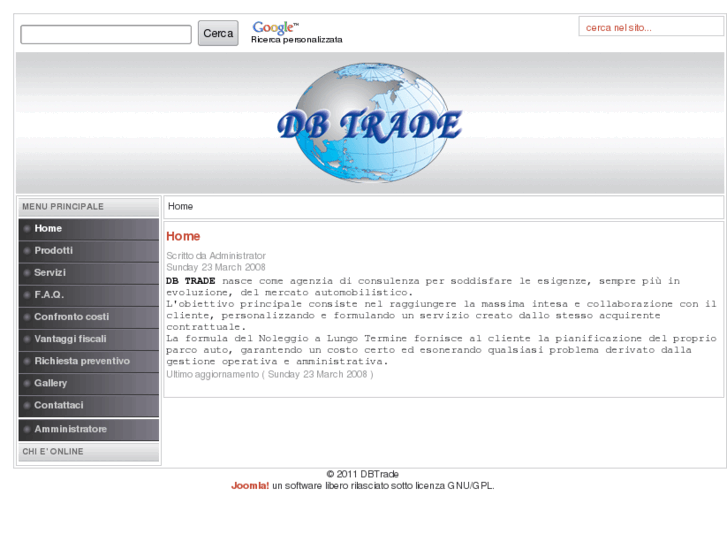Open the Contattaci menu item
The width and height of the screenshot is (727, 545).
click(89, 405)
